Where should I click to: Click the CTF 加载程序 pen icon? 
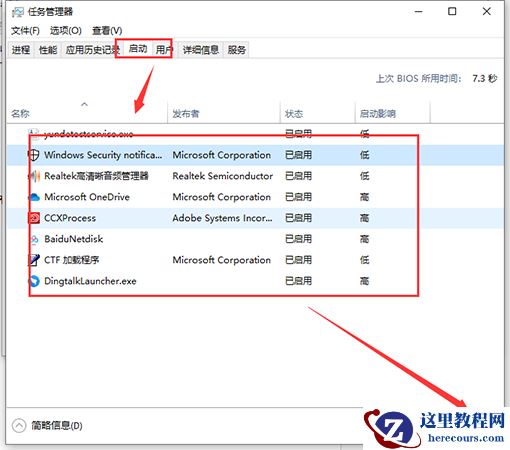pos(34,260)
